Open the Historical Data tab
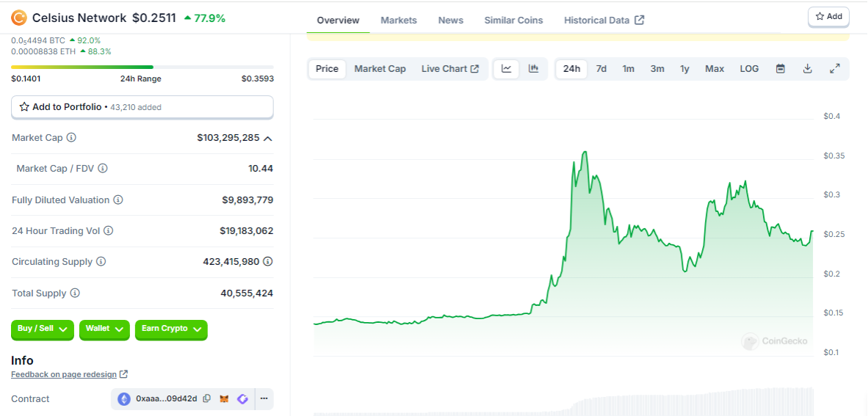868x416 pixels. coord(604,20)
